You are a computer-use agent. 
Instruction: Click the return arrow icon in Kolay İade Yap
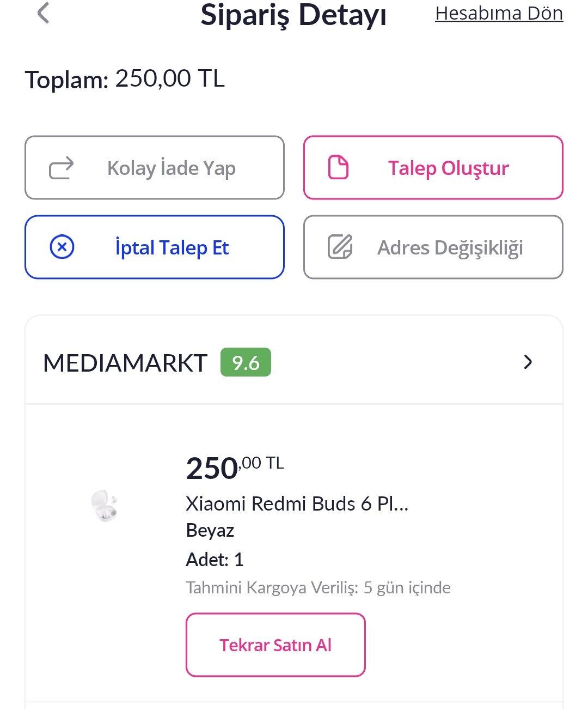(x=61, y=168)
